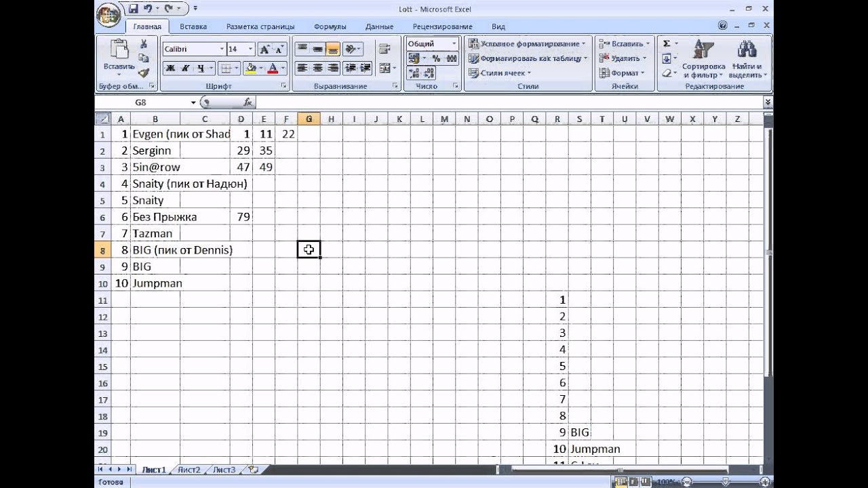Image resolution: width=868 pixels, height=488 pixels.
Task: Switch to Разметка страницы tab
Action: tap(260, 26)
